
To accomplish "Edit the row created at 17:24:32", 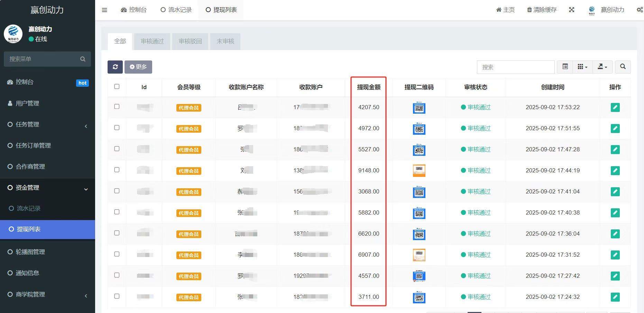I will pos(615,297).
